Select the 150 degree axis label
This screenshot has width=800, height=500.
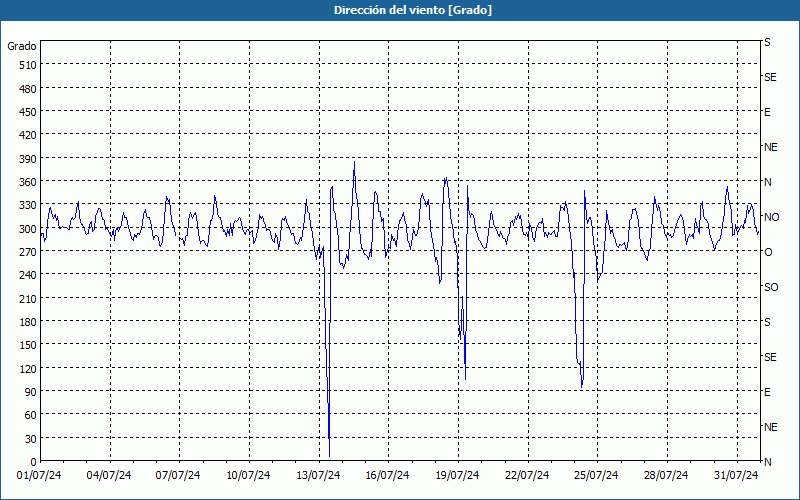28,345
